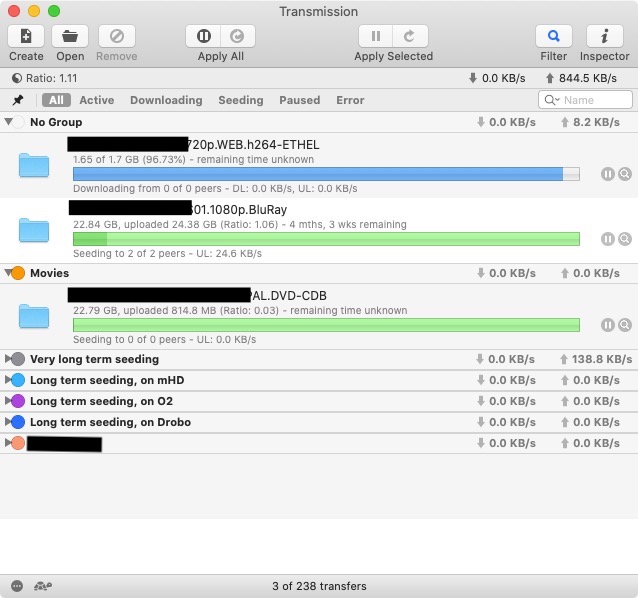Screen dimensions: 638x598
Task: Open a torrent file with Open icon
Action: (x=70, y=36)
